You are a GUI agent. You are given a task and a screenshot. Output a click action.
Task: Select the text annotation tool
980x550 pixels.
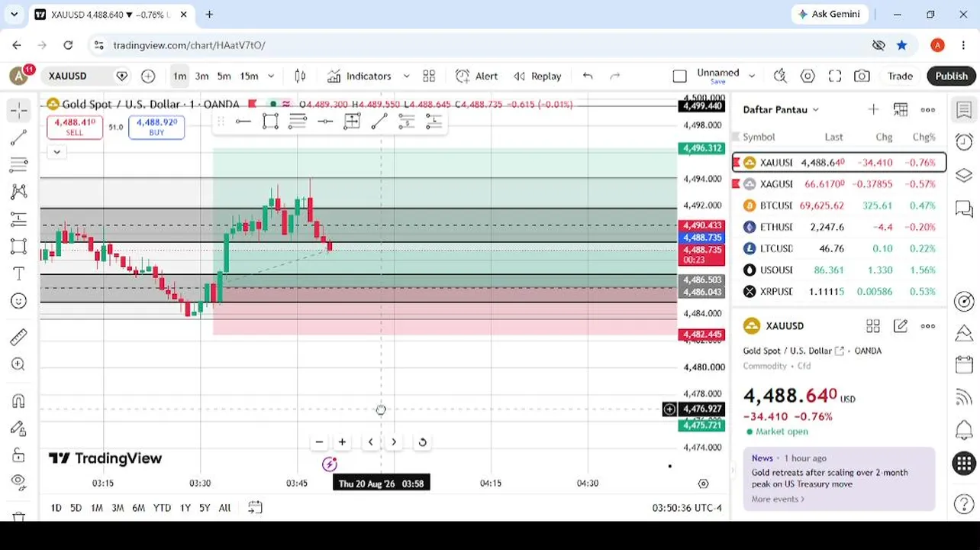pyautogui.click(x=19, y=273)
